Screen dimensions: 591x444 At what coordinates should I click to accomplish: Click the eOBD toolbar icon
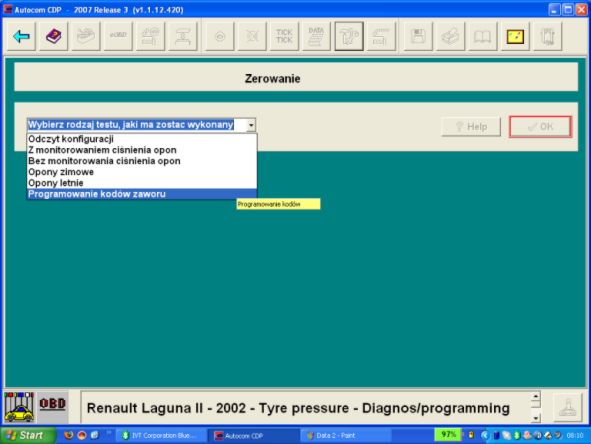click(x=118, y=37)
